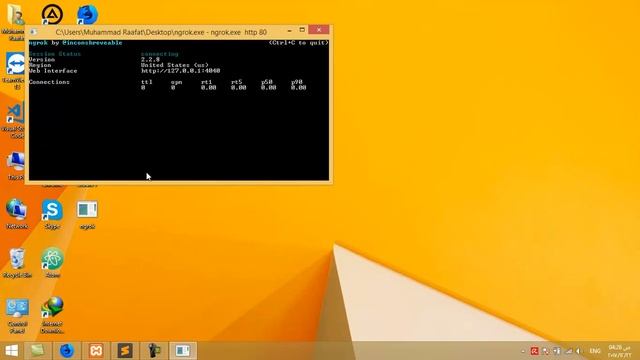The height and width of the screenshot is (360, 640).
Task: Open the Network desktop icon
Action: coord(17,214)
